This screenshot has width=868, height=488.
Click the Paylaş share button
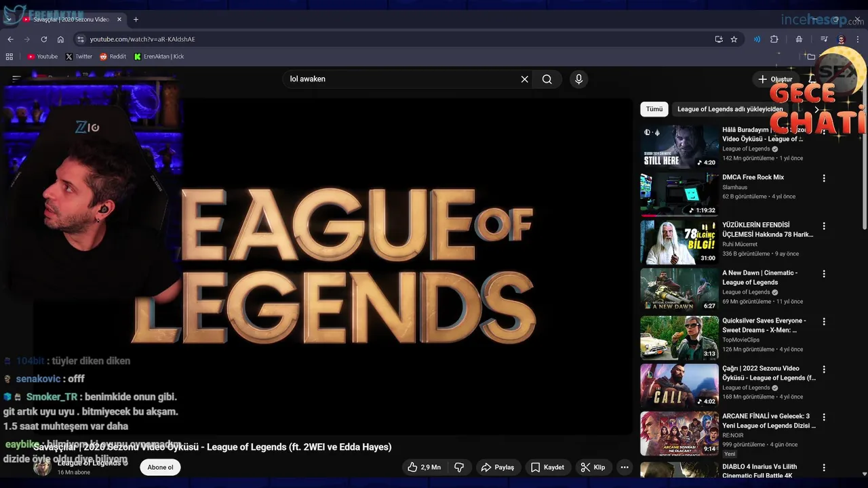pos(498,467)
